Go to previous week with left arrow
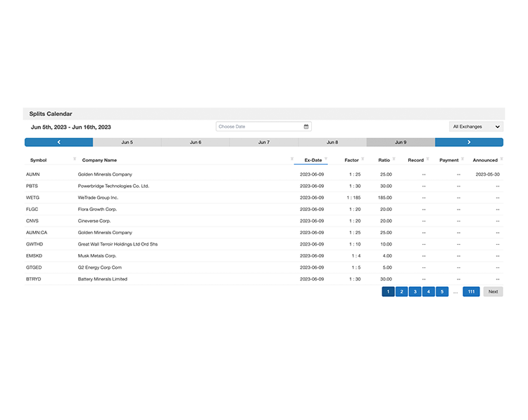 [59, 142]
